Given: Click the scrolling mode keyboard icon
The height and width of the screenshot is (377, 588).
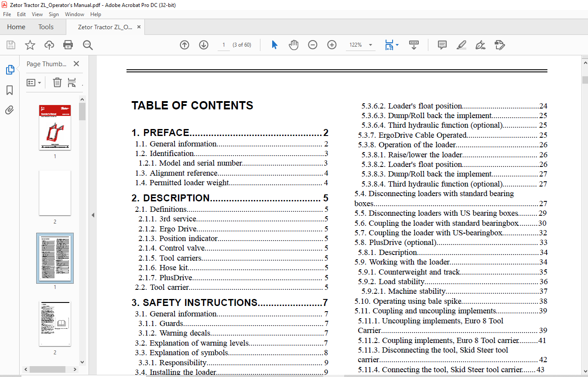Looking at the screenshot, I should coord(414,45).
